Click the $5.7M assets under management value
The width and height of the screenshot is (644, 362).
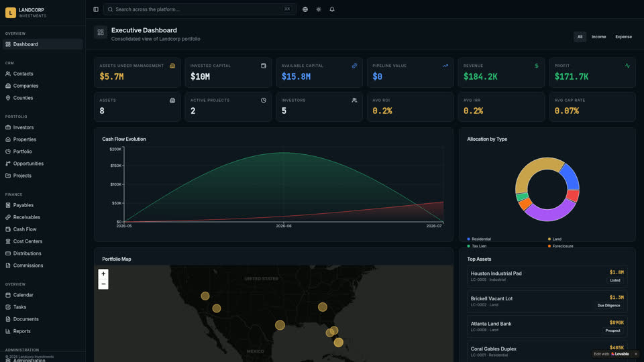point(112,76)
